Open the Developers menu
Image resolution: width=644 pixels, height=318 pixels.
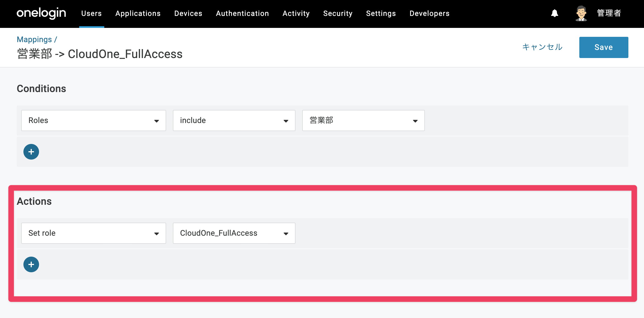pyautogui.click(x=430, y=13)
